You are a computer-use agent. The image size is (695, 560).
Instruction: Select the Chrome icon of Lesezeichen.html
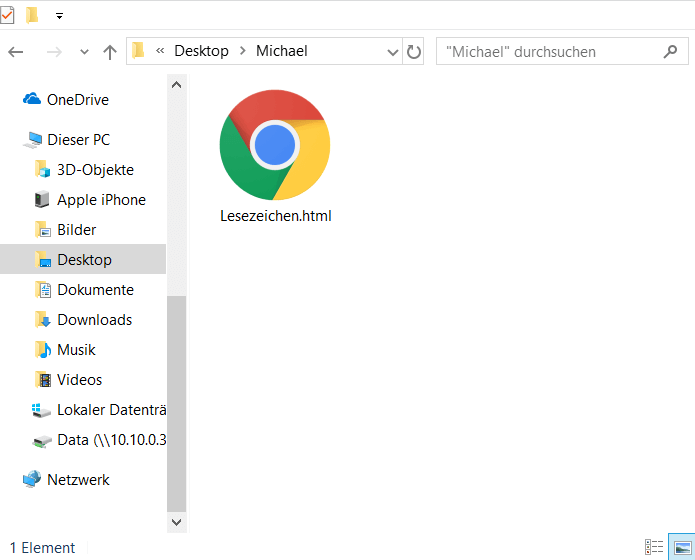[275, 145]
